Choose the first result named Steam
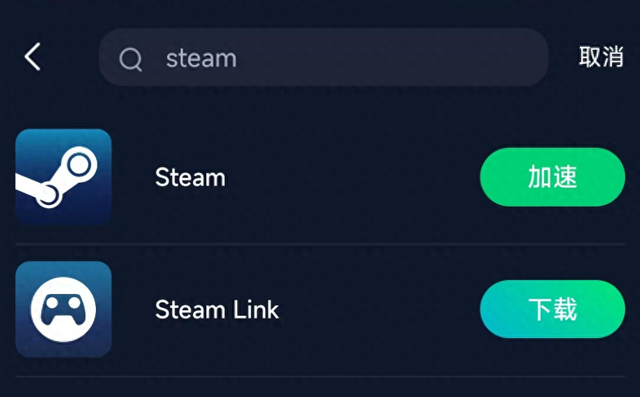The image size is (640, 397). click(320, 177)
